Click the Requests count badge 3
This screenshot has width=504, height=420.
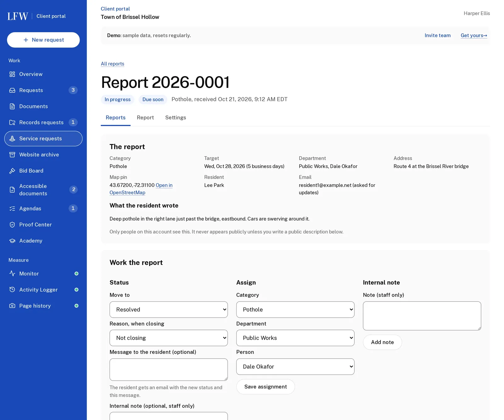[73, 90]
